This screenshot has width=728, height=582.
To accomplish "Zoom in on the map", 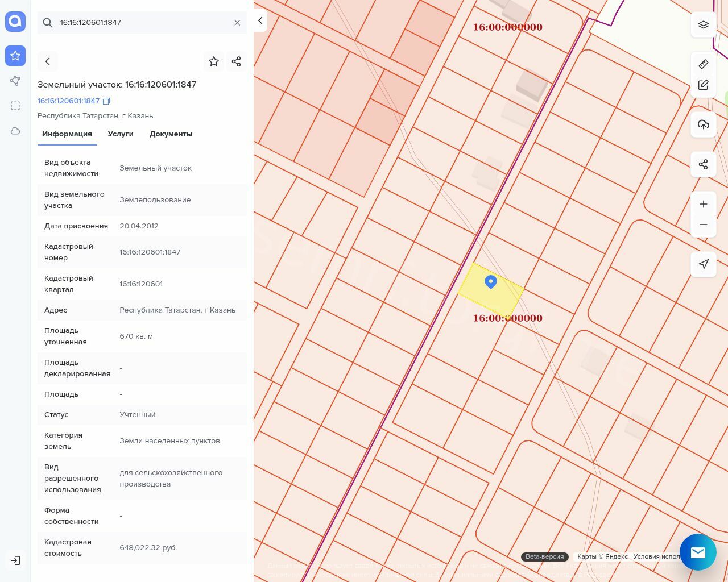I will (x=703, y=204).
